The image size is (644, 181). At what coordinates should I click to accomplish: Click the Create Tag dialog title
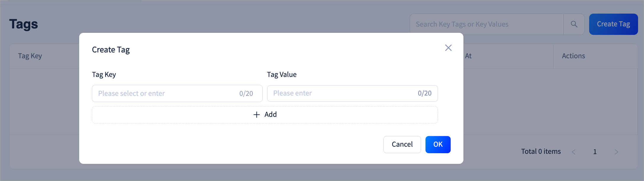coord(111,50)
